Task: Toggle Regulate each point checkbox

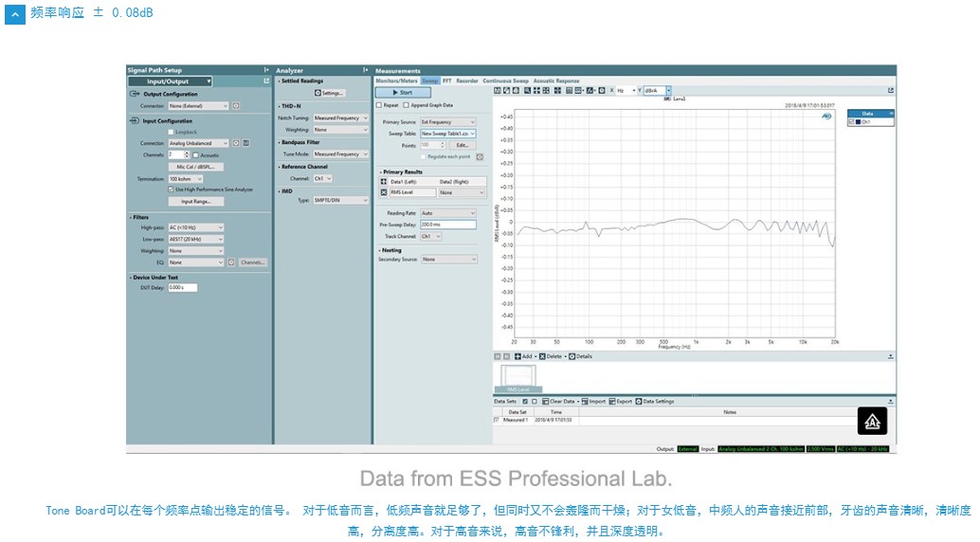Action: click(x=423, y=156)
